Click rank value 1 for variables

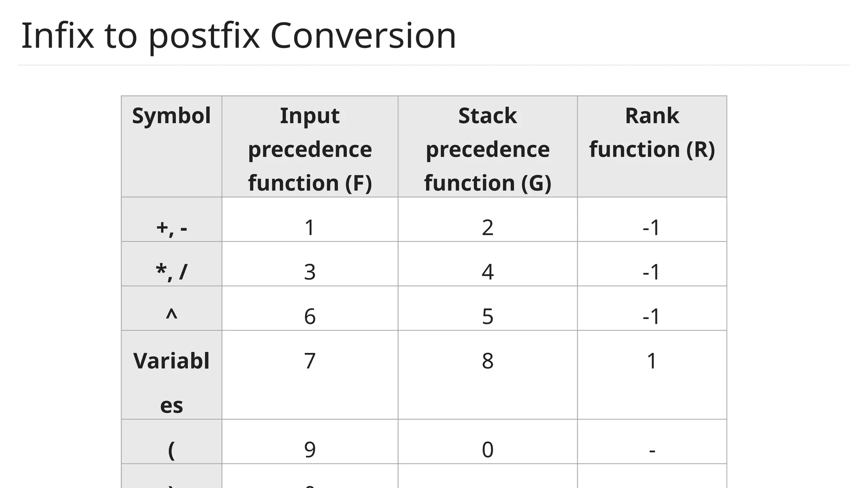tap(652, 361)
